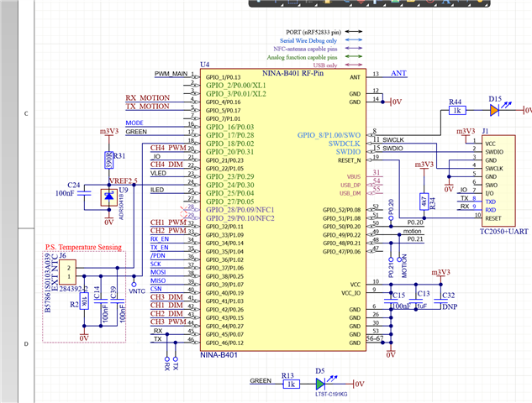Screen dimensions: 532x403
Task: Select the VBUS pin name in U4
Action: tap(354, 177)
